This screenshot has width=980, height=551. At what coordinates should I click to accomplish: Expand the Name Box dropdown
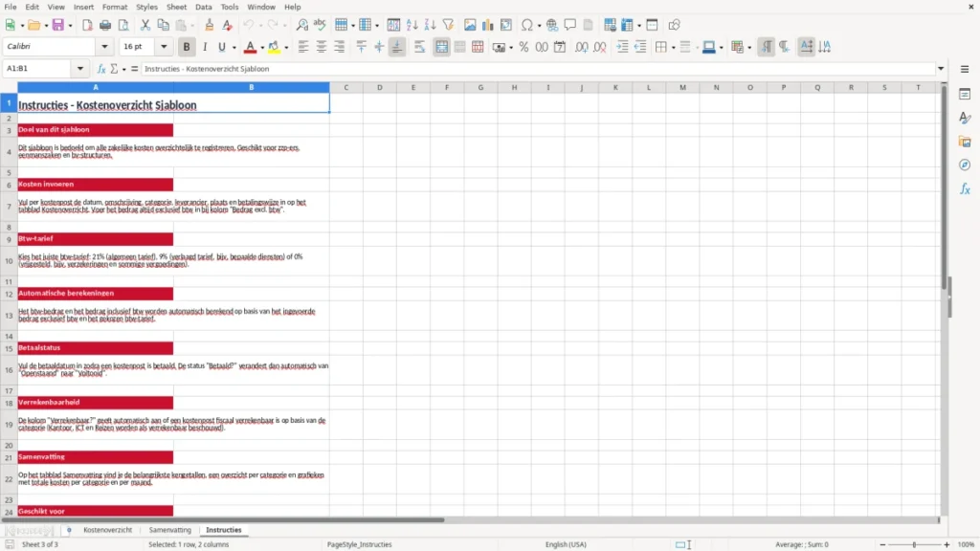(80, 69)
